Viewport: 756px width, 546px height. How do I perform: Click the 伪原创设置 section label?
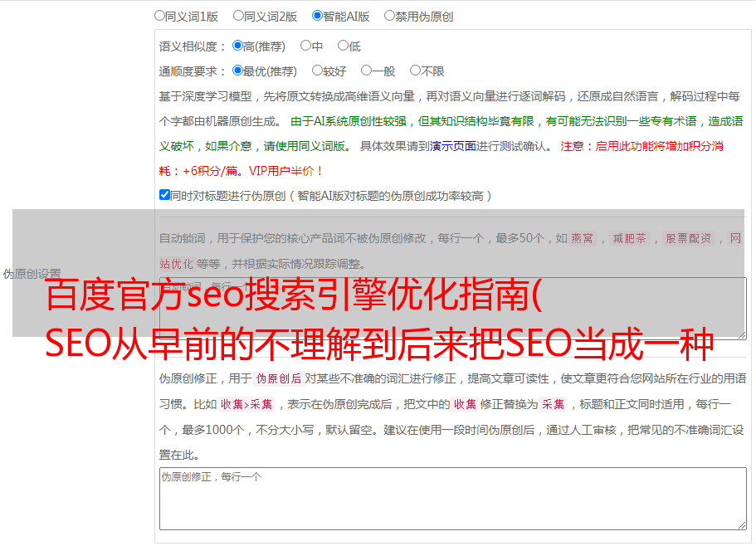[x=32, y=274]
